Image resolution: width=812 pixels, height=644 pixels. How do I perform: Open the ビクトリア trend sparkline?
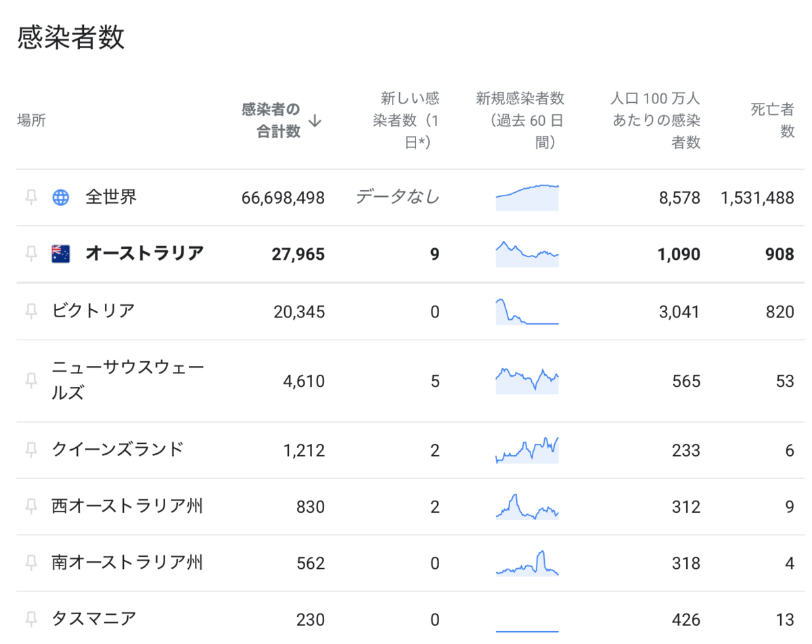527,311
